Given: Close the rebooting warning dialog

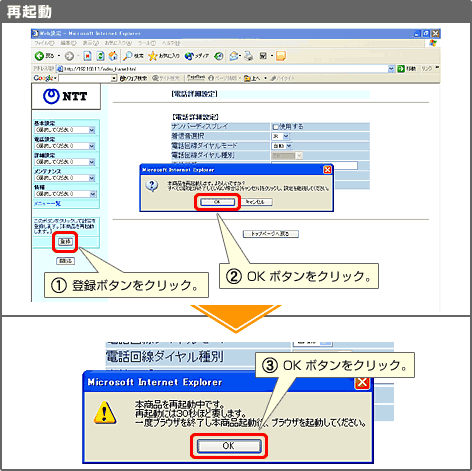Looking at the screenshot, I should pos(362,382).
